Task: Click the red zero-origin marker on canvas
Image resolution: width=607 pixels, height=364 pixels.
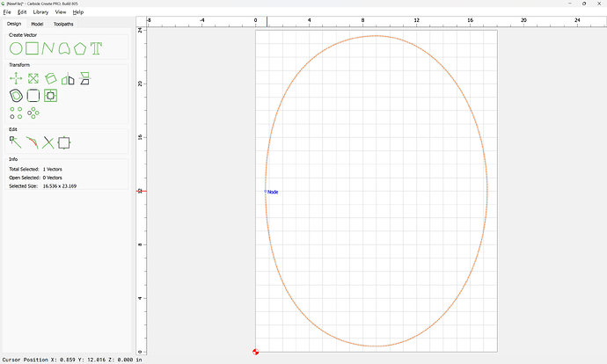Action: (255, 352)
